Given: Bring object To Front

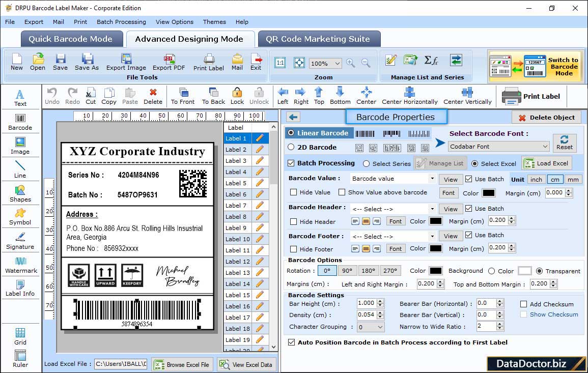Looking at the screenshot, I should (183, 96).
